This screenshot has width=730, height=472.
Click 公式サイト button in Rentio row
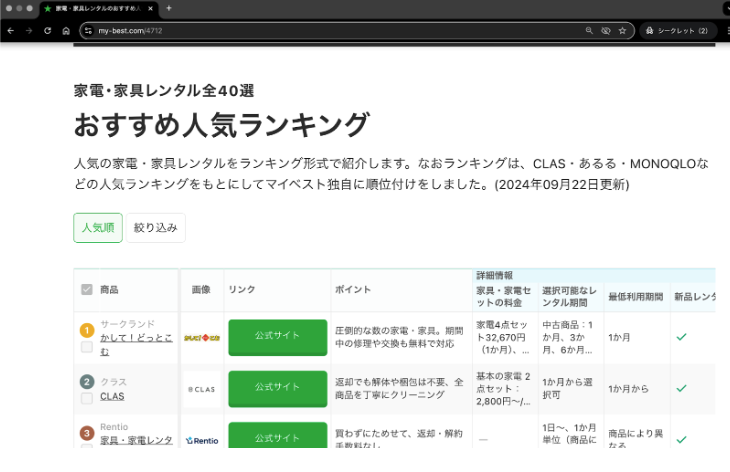pos(277,436)
